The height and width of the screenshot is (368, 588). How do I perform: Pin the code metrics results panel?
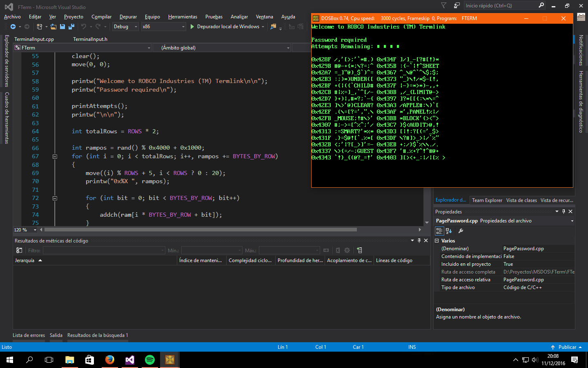tap(419, 240)
